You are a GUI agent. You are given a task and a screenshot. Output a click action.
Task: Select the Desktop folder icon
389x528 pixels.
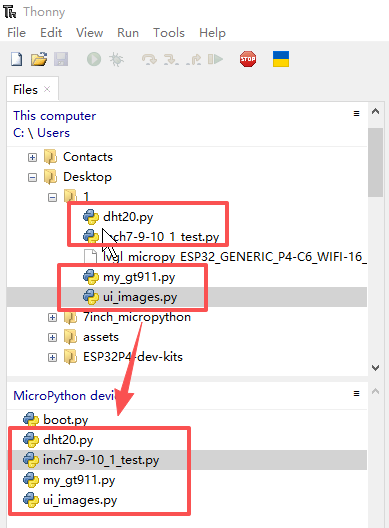[51, 177]
